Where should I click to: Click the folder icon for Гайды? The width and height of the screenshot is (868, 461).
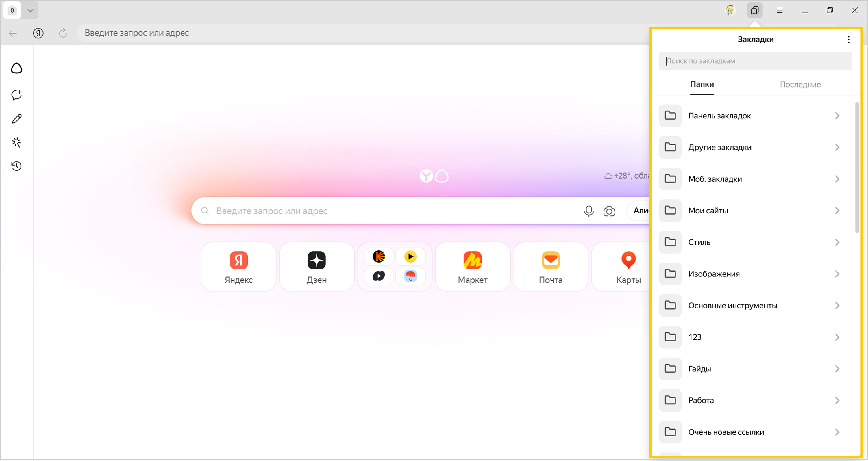click(670, 369)
